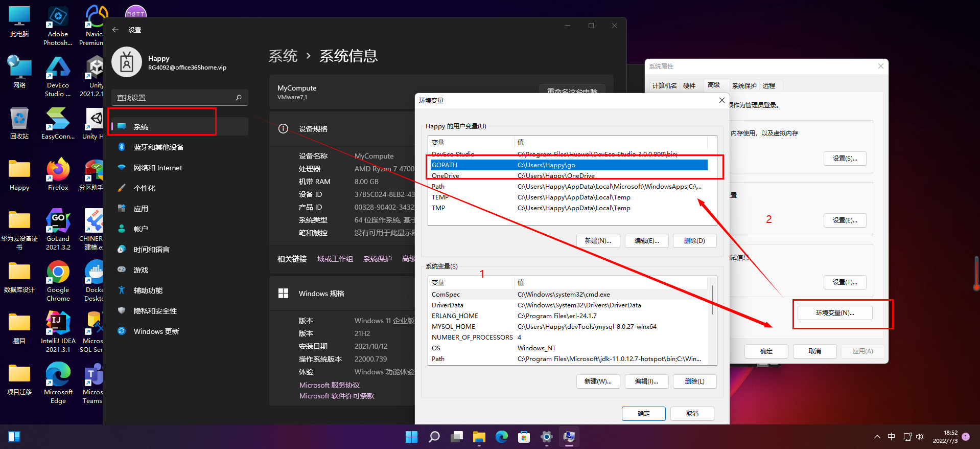Open 此电脑 desktop icon

coord(19,21)
